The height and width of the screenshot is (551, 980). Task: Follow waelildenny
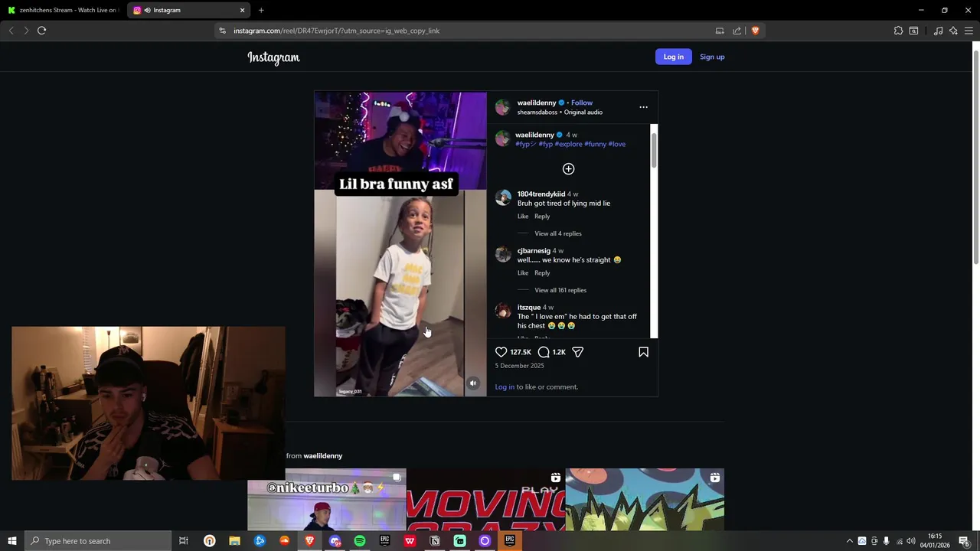point(582,103)
